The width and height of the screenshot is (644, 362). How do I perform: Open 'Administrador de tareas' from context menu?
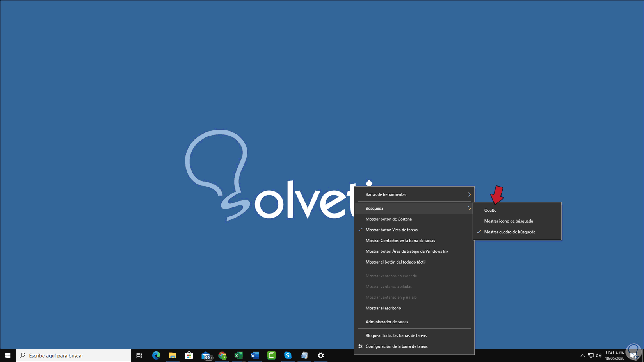(414, 322)
